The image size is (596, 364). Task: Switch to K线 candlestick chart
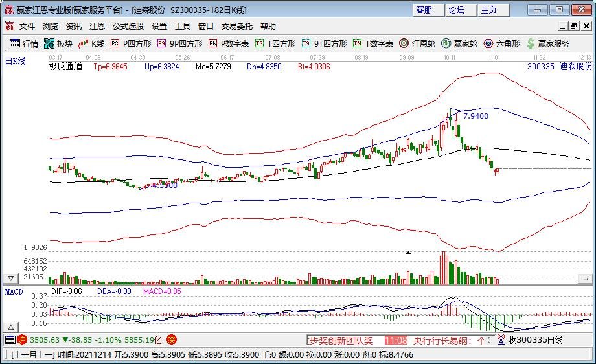(91, 43)
